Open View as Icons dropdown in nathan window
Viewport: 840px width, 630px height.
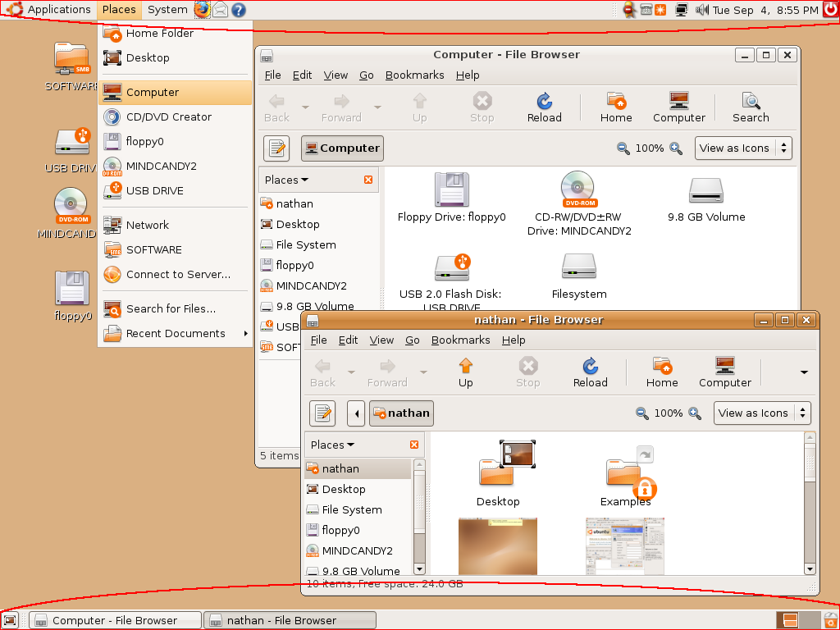(762, 413)
